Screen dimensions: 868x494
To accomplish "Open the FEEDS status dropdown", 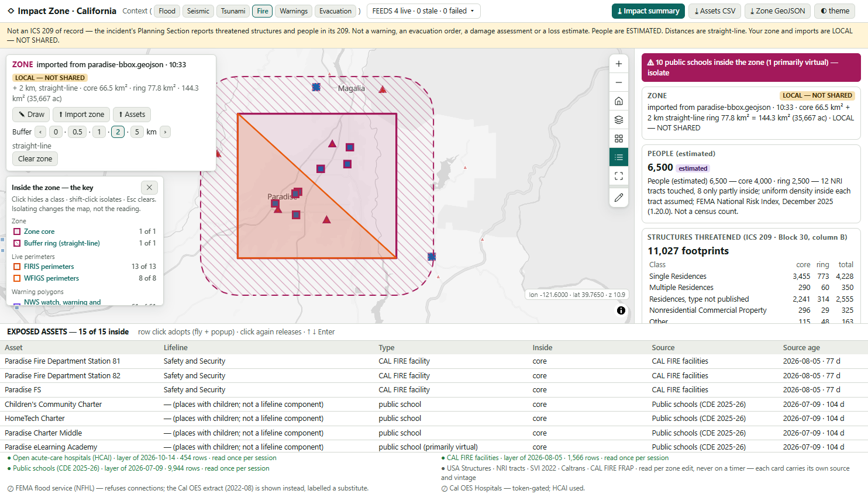I will click(x=423, y=11).
